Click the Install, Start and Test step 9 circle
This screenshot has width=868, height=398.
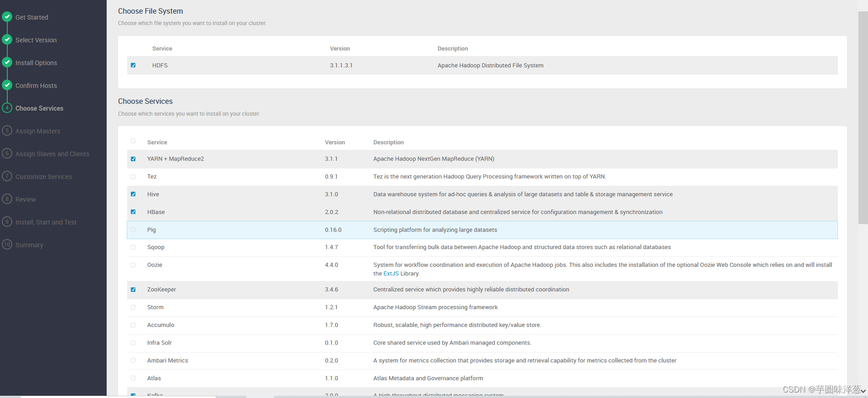[x=7, y=222]
